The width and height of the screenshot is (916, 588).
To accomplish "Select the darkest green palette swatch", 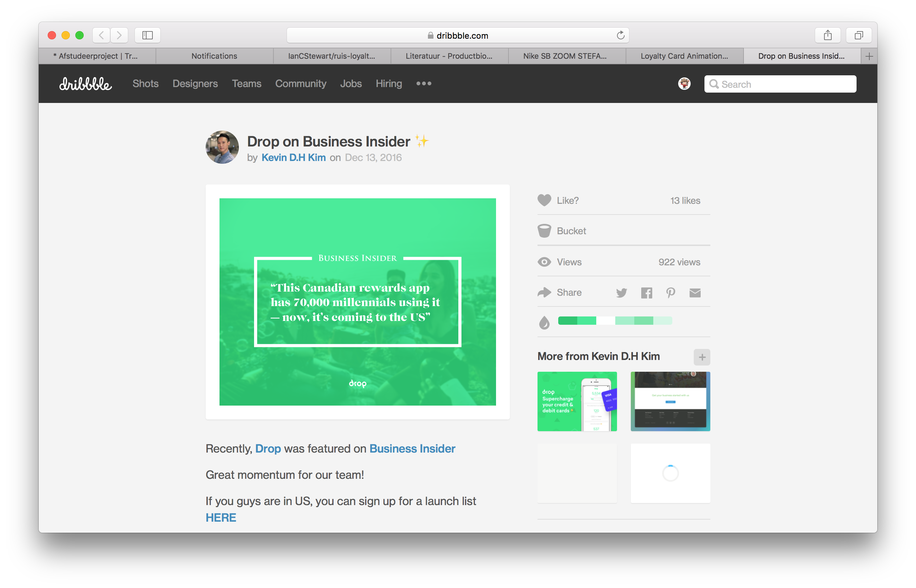I will (x=567, y=321).
